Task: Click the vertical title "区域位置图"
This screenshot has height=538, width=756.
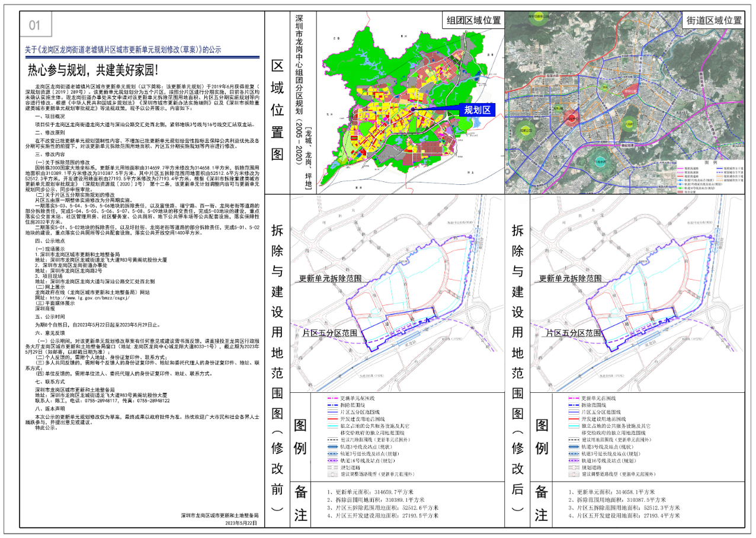Action: coord(277,109)
